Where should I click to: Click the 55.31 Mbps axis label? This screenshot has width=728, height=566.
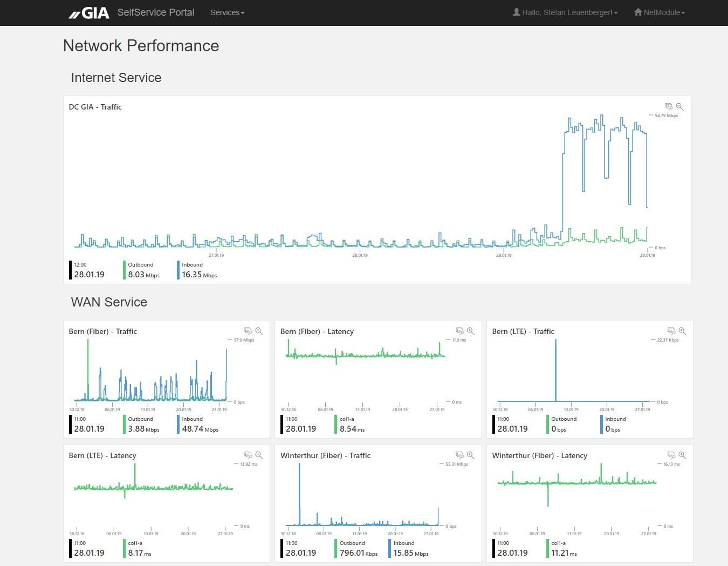[456, 464]
